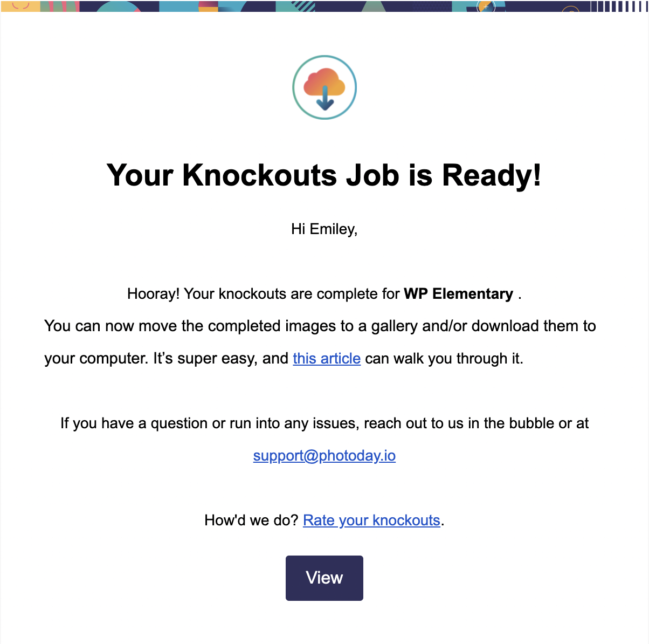Screen dimensions: 649x644
Task: Click the blue downward arrow in cloud icon
Action: pyautogui.click(x=324, y=98)
